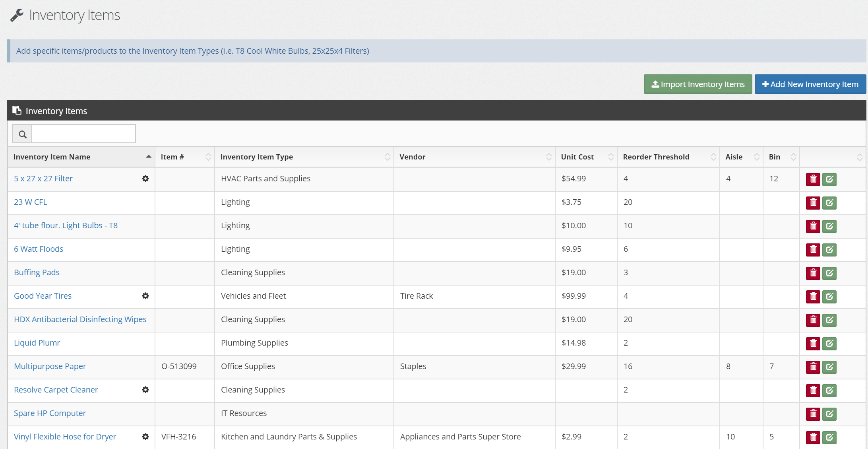Click into the inventory search field
Viewport: 868px width, 449px height.
click(83, 134)
